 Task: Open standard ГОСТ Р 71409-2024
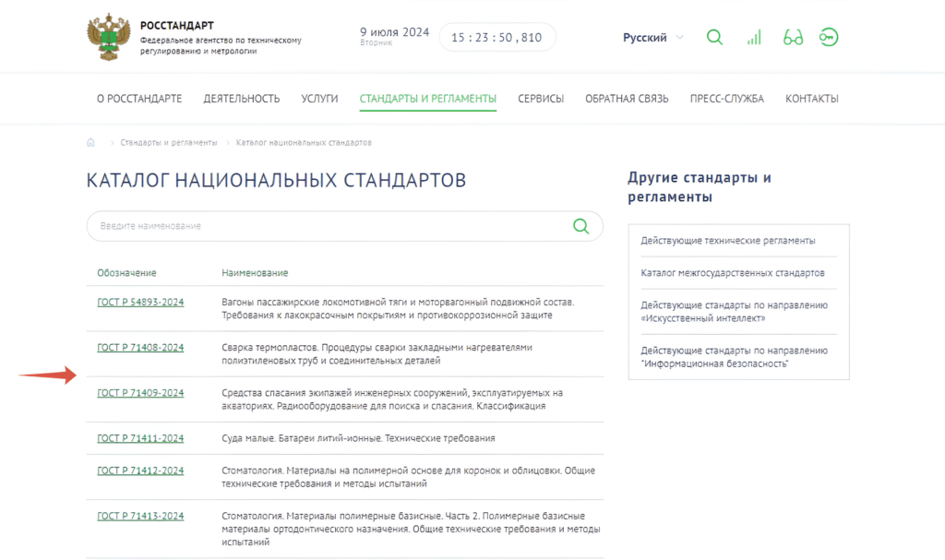coord(140,393)
